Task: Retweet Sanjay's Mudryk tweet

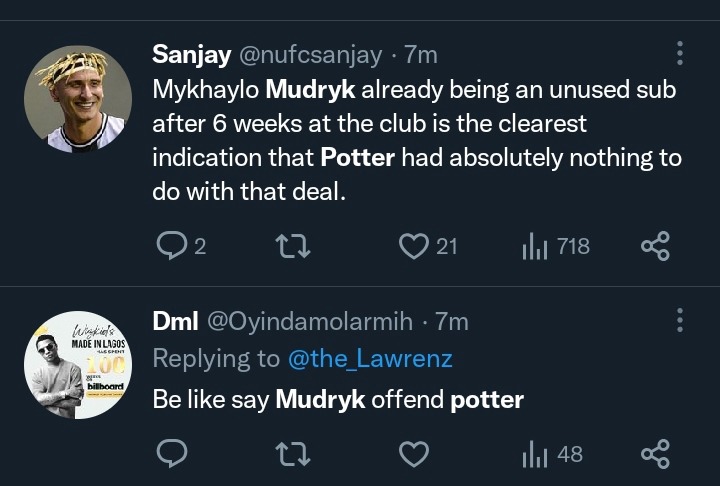Action: point(292,246)
